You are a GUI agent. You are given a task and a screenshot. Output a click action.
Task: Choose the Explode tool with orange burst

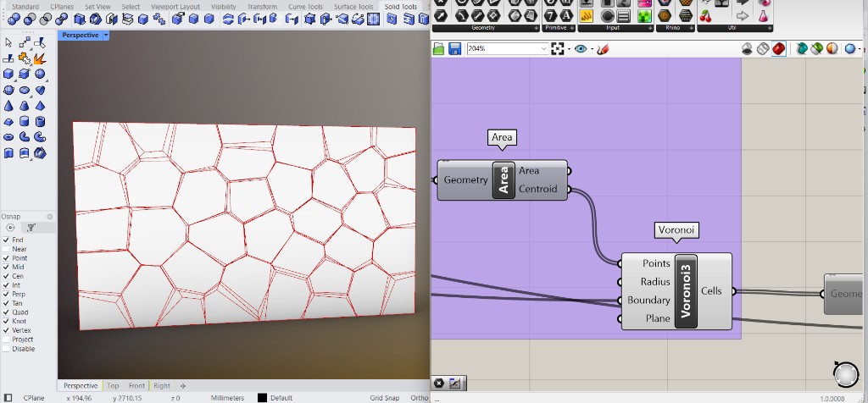pyautogui.click(x=39, y=58)
